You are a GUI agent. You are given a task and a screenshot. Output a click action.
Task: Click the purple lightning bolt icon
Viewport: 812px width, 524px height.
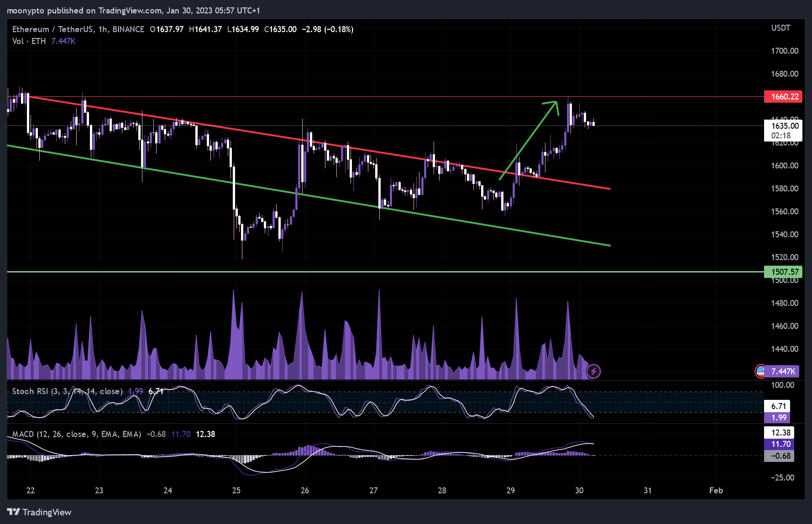(x=593, y=371)
